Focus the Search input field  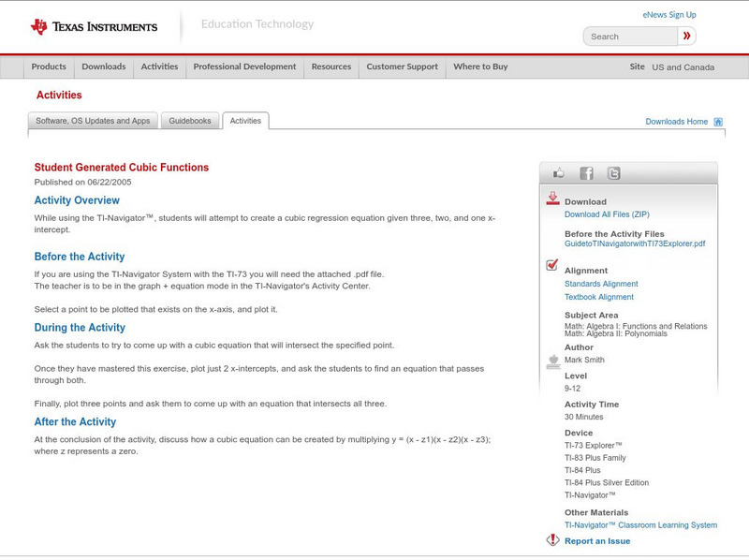630,37
